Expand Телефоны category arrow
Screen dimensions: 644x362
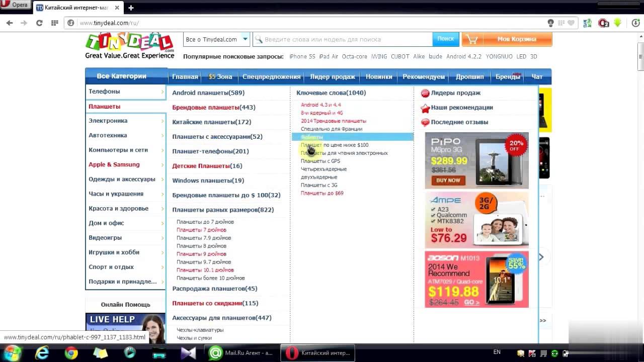(x=163, y=92)
